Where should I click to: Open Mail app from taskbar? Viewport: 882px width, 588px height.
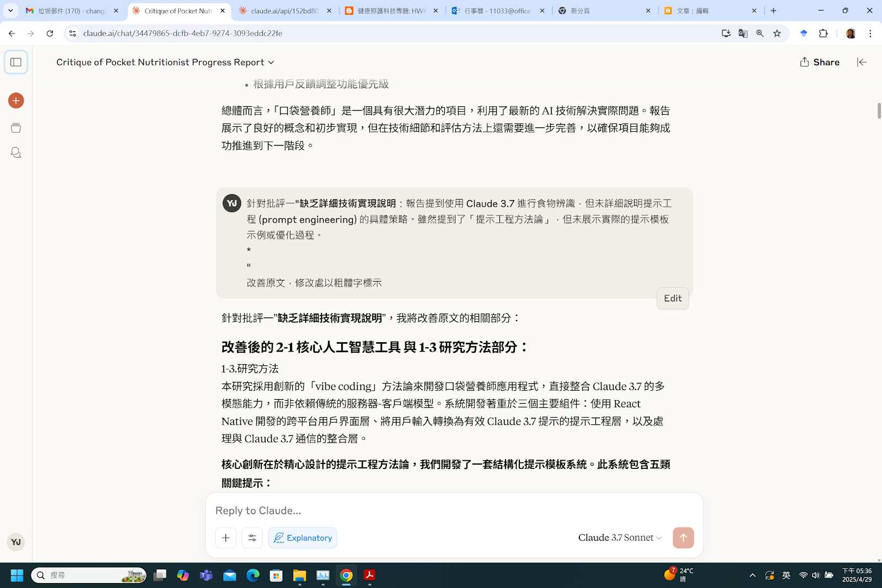(229, 575)
